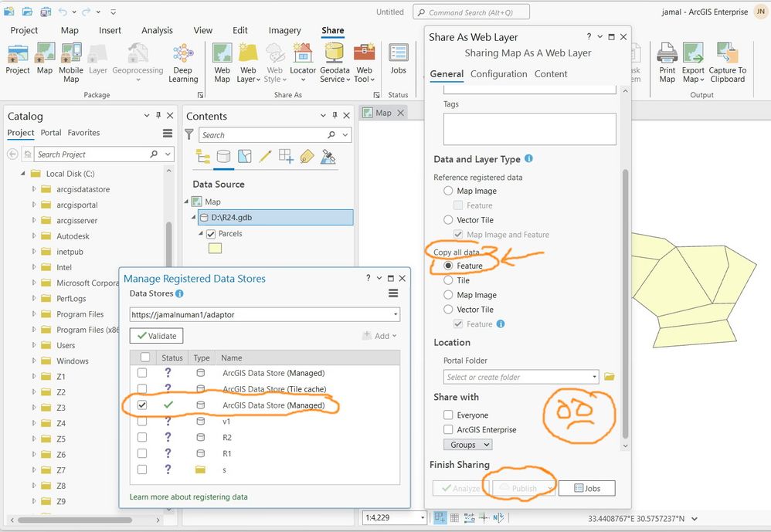Open the Analysis ribbon tab
Image resolution: width=771 pixels, height=532 pixels.
pos(157,30)
